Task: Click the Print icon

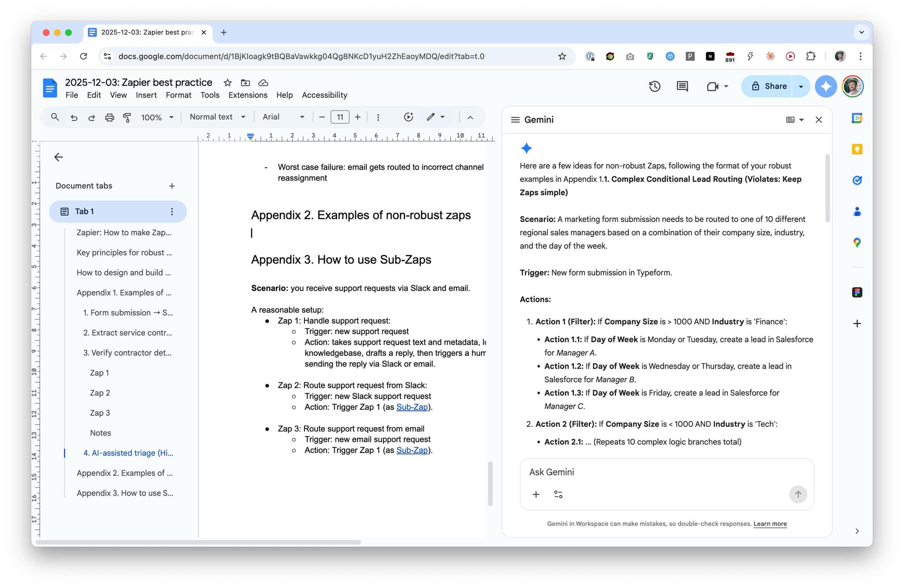Action: coord(109,117)
